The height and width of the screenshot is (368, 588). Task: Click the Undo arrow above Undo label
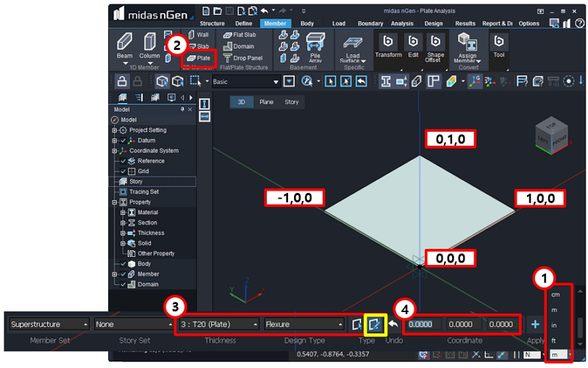tap(393, 323)
